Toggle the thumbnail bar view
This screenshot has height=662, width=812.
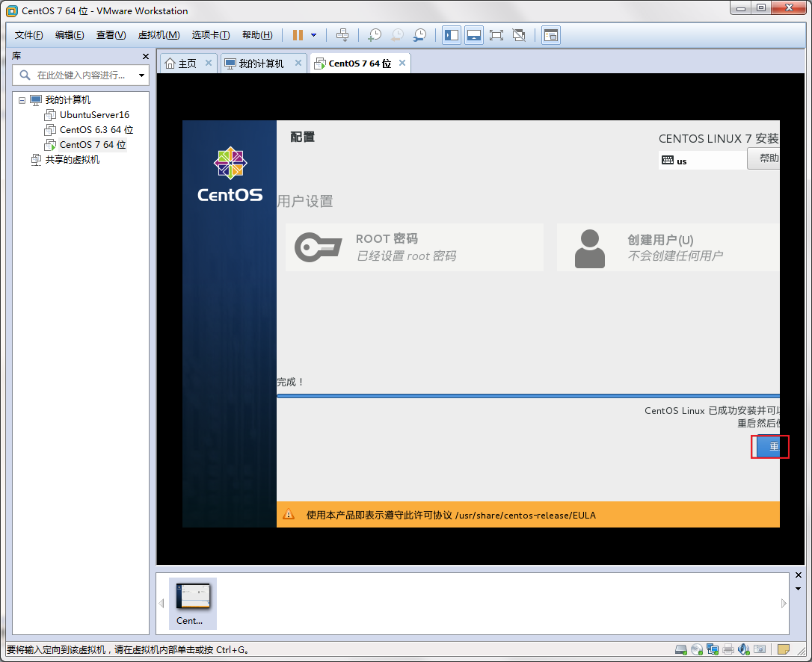coord(474,35)
